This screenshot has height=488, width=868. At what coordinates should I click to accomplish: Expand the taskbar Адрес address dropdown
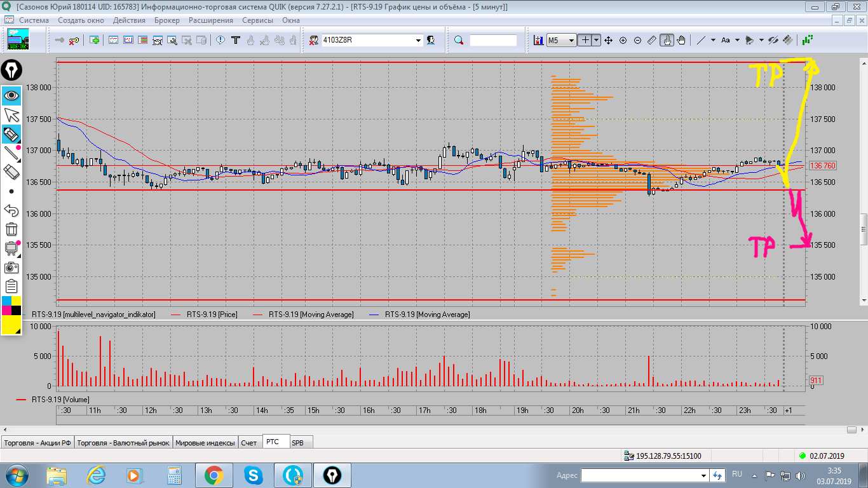[x=703, y=475]
